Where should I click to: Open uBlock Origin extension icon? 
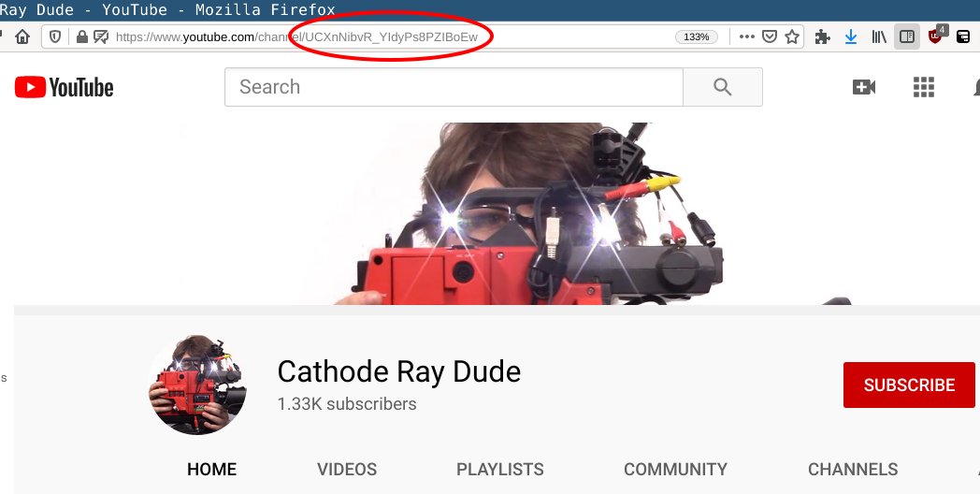[x=936, y=36]
